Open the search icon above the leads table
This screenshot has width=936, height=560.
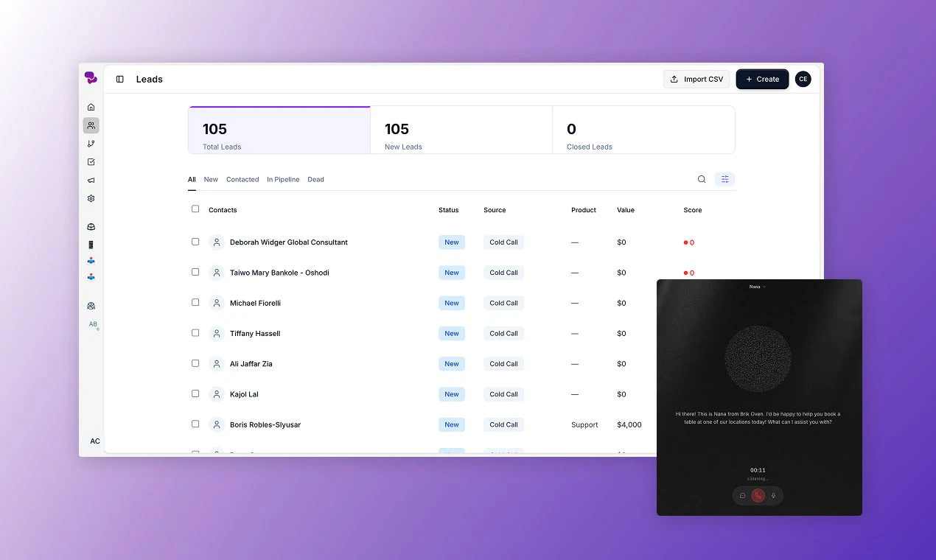(701, 179)
